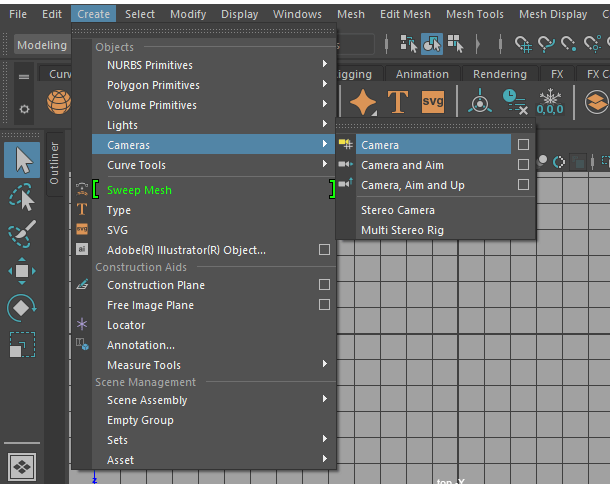Viewport: 610px width, 484px height.
Task: Open options box for Camera
Action: (x=523, y=145)
